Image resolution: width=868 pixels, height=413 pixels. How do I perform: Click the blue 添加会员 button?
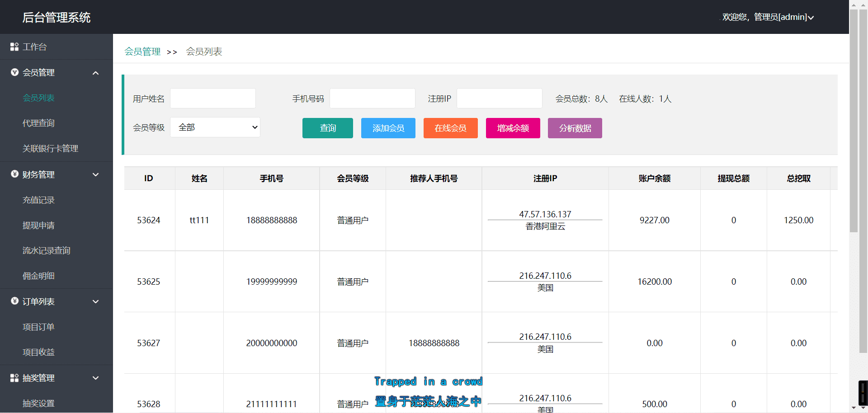click(388, 128)
